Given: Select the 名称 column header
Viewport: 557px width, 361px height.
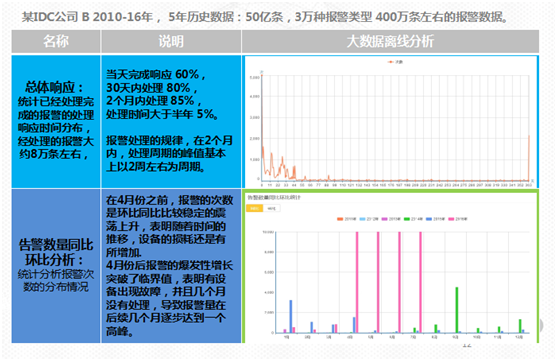Looking at the screenshot, I should [x=56, y=42].
